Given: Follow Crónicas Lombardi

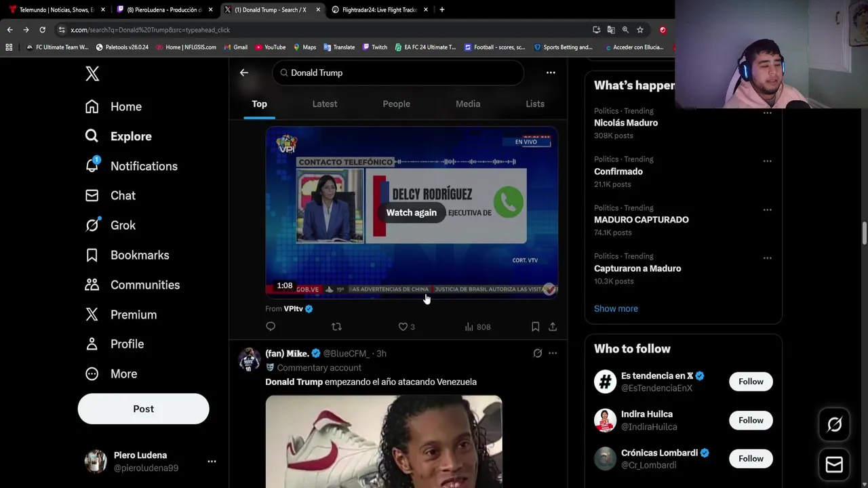Looking at the screenshot, I should point(751,459).
